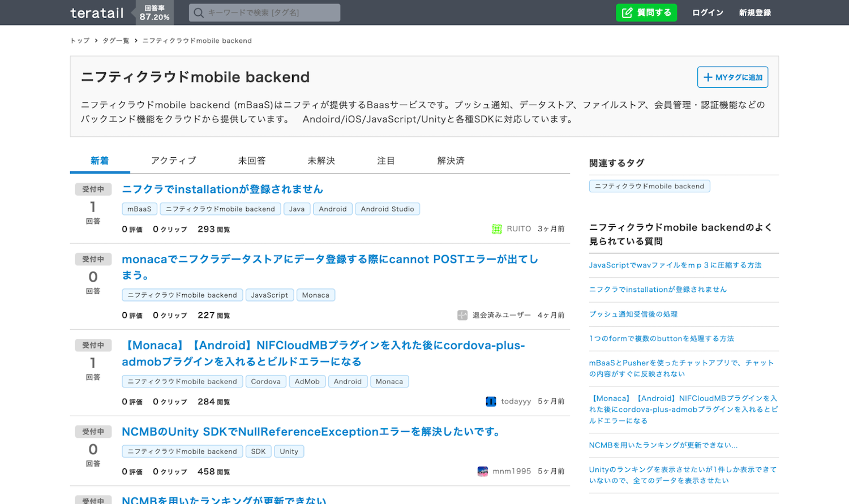Click the Unity tag
This screenshot has height=504, width=849.
(x=289, y=451)
